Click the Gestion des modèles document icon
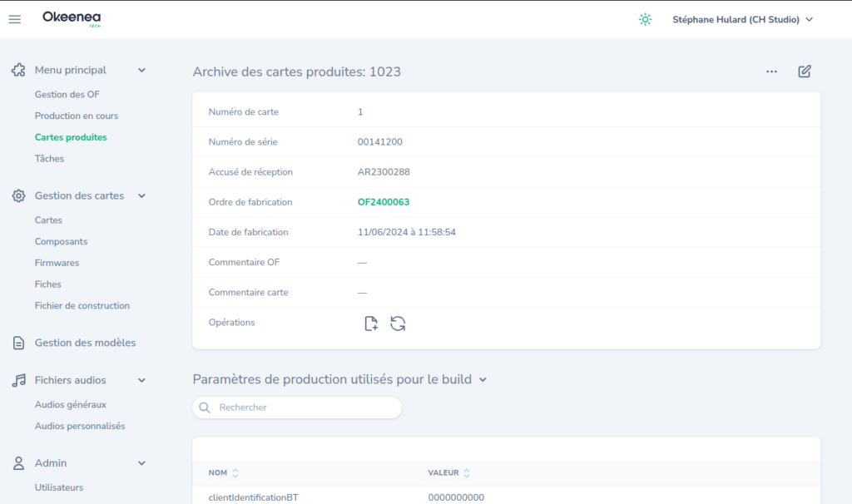 click(18, 343)
